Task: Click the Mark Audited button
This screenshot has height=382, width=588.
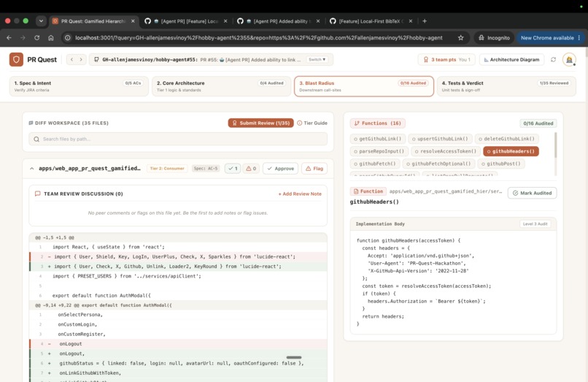Action: click(532, 193)
